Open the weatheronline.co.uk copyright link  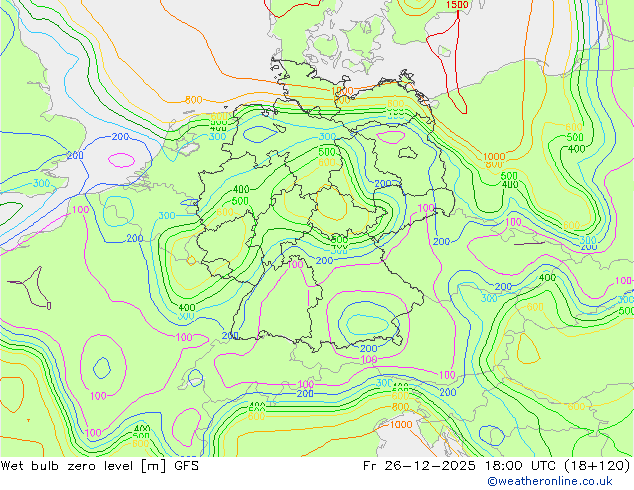(x=550, y=481)
